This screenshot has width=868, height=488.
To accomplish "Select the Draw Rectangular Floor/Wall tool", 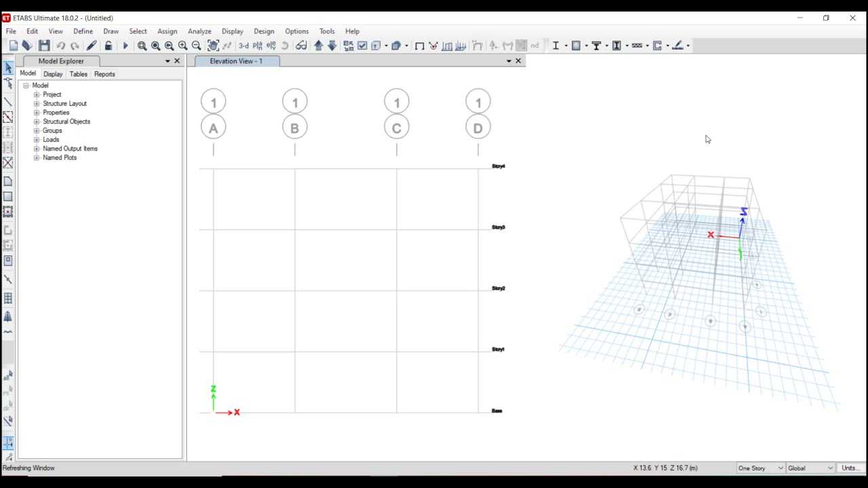I will pos(8,197).
